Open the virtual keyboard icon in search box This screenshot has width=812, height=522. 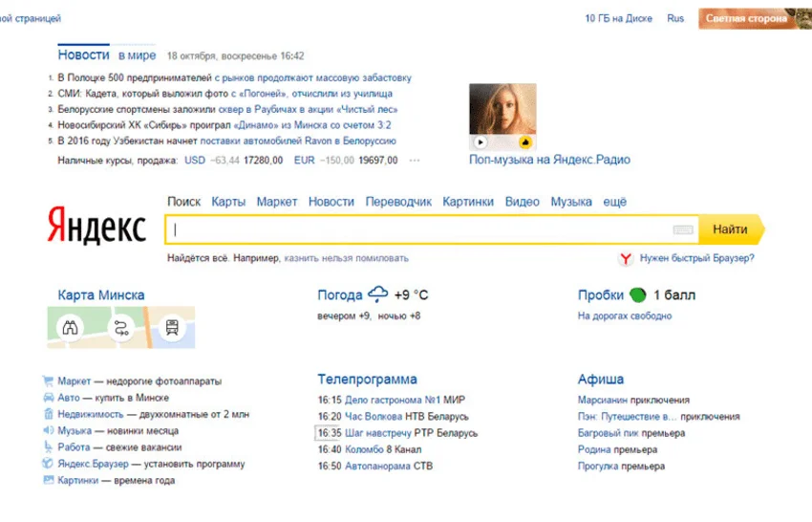(x=682, y=229)
